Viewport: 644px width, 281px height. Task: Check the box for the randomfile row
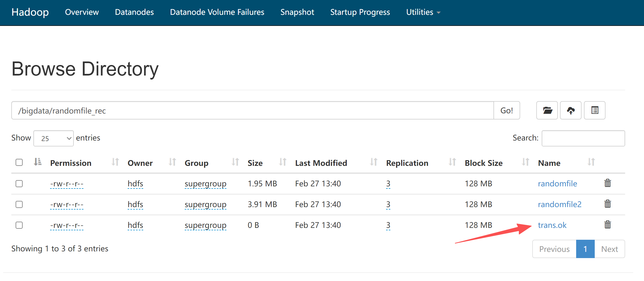pos(19,184)
